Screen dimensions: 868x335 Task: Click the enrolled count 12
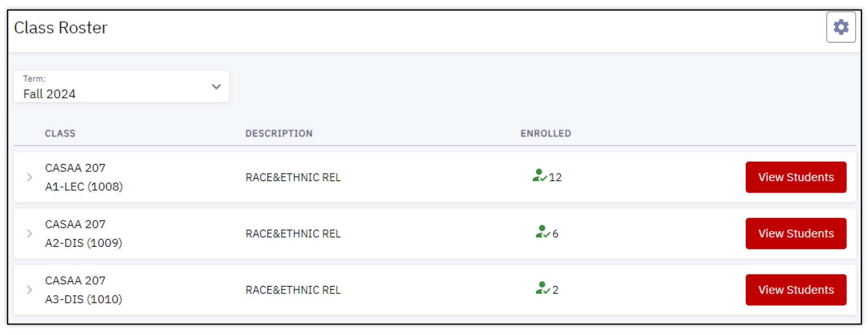point(555,177)
